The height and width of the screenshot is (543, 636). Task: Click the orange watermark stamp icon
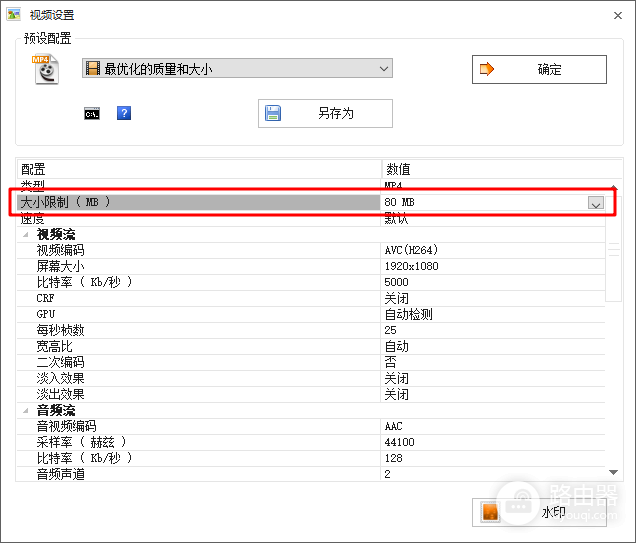point(490,512)
